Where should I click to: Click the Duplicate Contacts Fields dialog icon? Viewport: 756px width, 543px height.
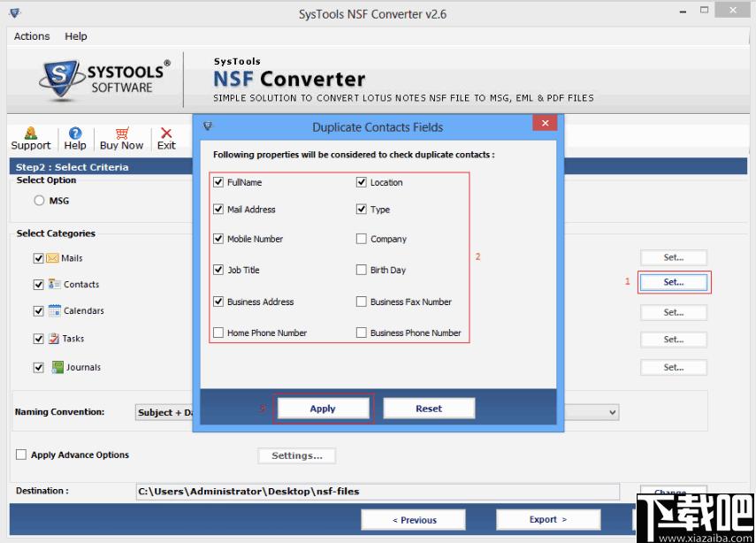(208, 126)
